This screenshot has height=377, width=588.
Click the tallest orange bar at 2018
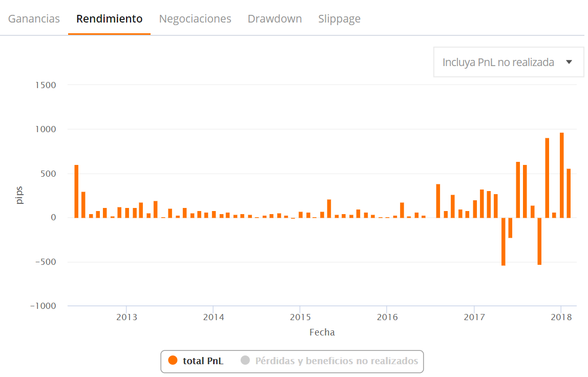(x=561, y=175)
